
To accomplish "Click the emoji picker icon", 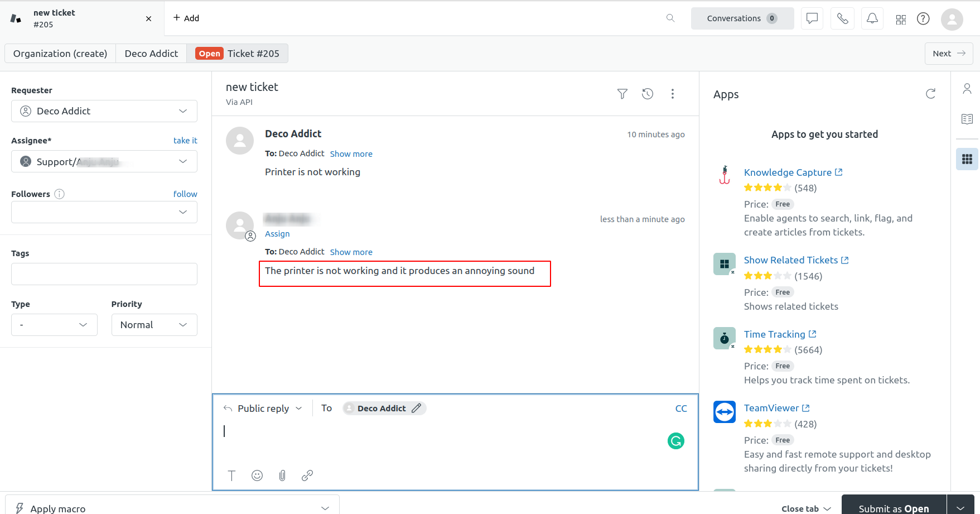I will 257,475.
